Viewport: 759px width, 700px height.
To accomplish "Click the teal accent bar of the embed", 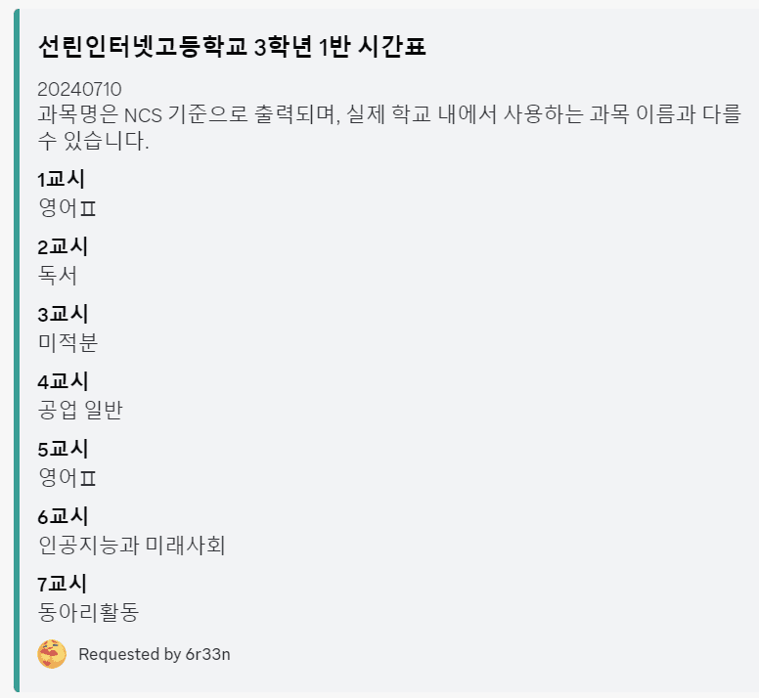I will pyautogui.click(x=17, y=350).
